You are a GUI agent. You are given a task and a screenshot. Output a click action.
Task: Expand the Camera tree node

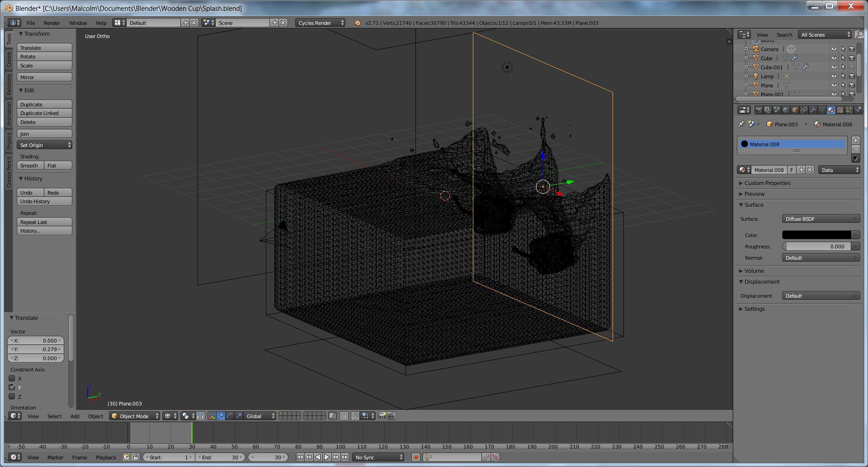[x=746, y=49]
